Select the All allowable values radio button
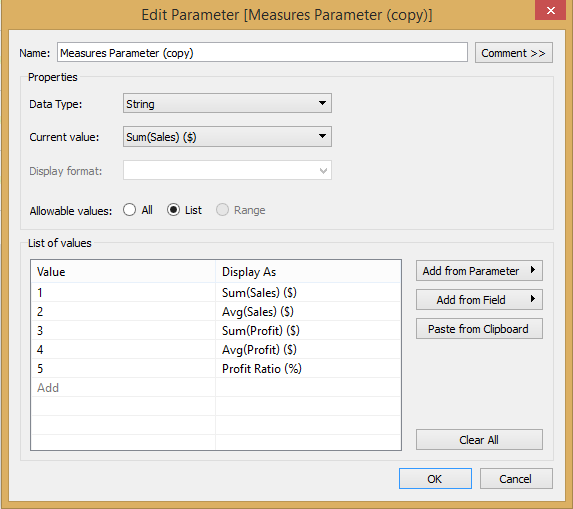The width and height of the screenshot is (573, 509). 129,210
